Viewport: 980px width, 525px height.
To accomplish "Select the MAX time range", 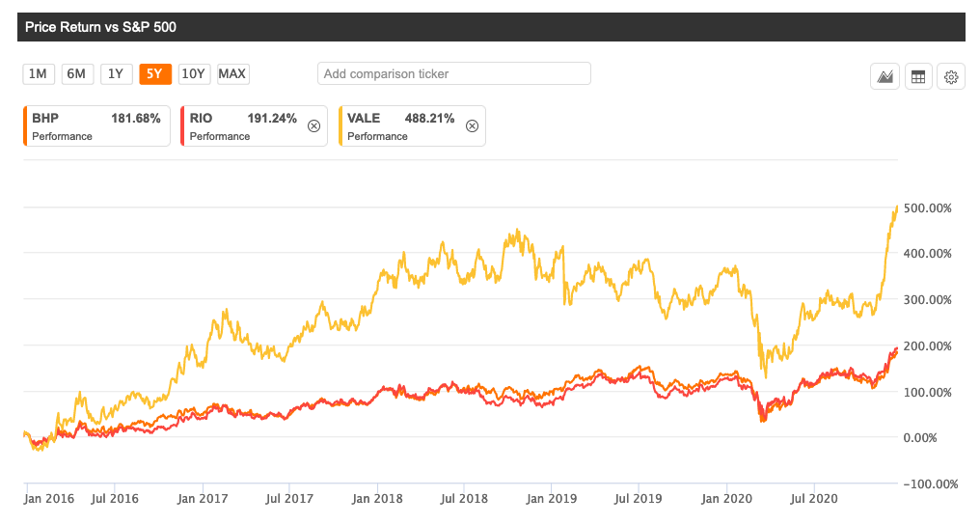I will tap(232, 73).
